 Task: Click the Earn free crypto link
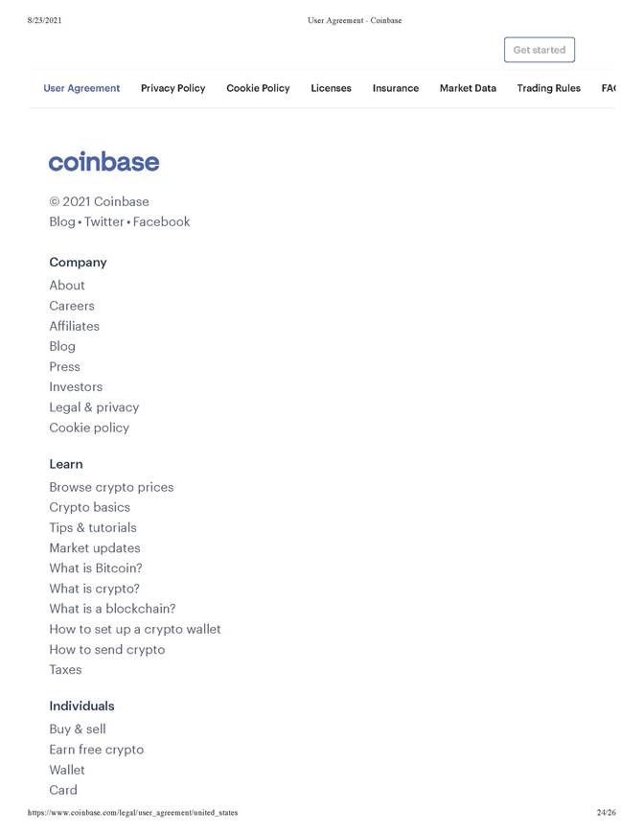point(96,750)
